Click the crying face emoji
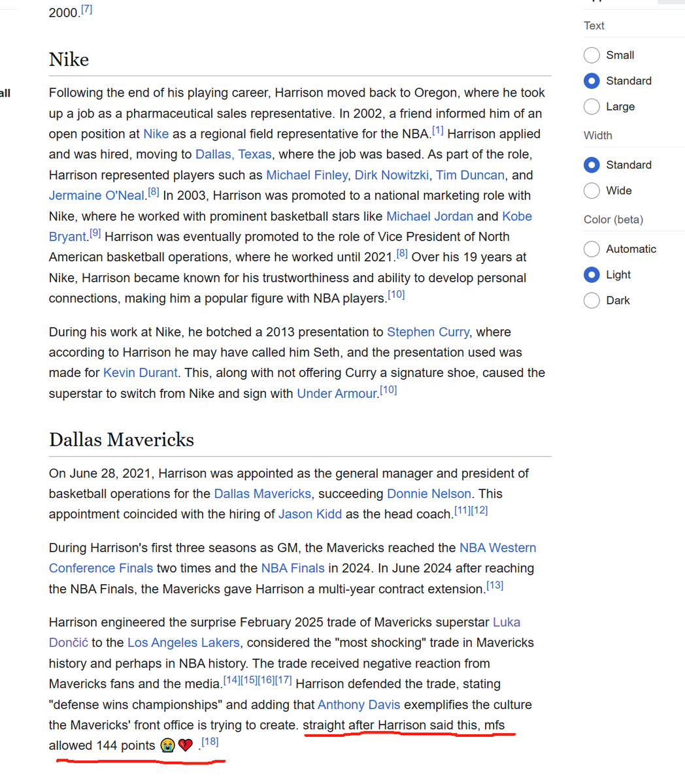This screenshot has height=784, width=685. tap(167, 745)
